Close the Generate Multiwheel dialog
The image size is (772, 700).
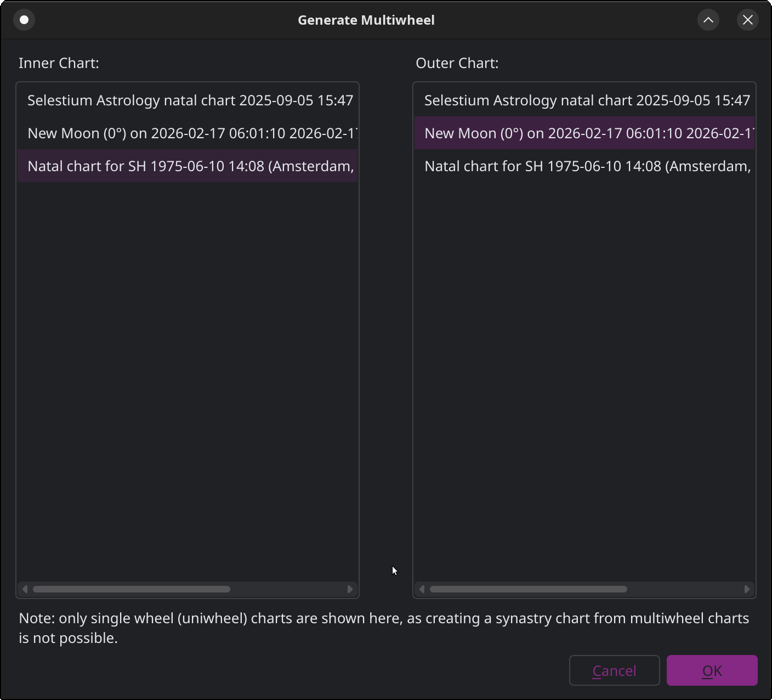tap(747, 20)
